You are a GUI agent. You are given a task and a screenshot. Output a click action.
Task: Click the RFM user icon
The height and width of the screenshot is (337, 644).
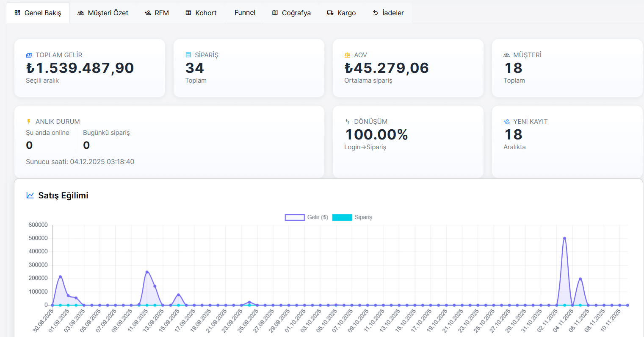(x=148, y=13)
